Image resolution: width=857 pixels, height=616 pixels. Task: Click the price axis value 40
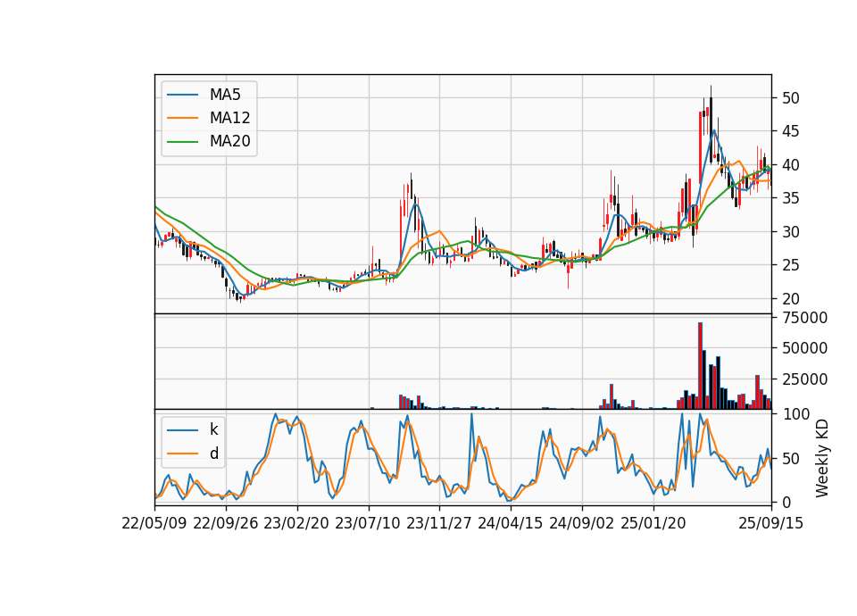tap(791, 165)
